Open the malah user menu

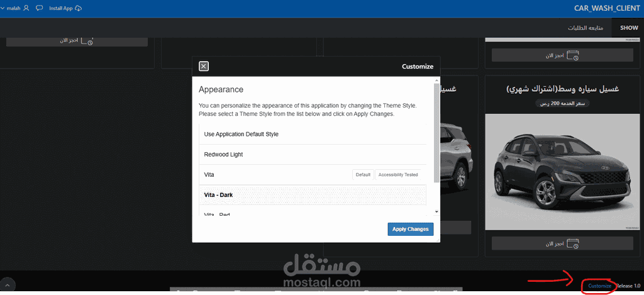[14, 8]
